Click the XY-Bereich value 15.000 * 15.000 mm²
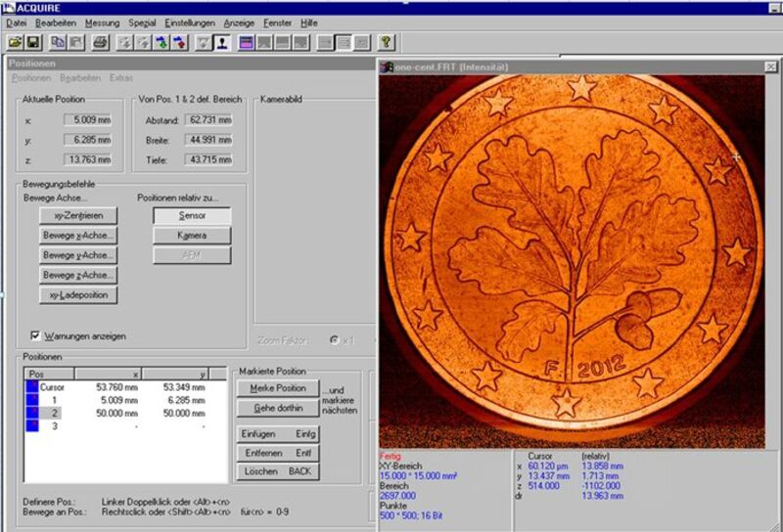The image size is (783, 532). click(x=419, y=475)
